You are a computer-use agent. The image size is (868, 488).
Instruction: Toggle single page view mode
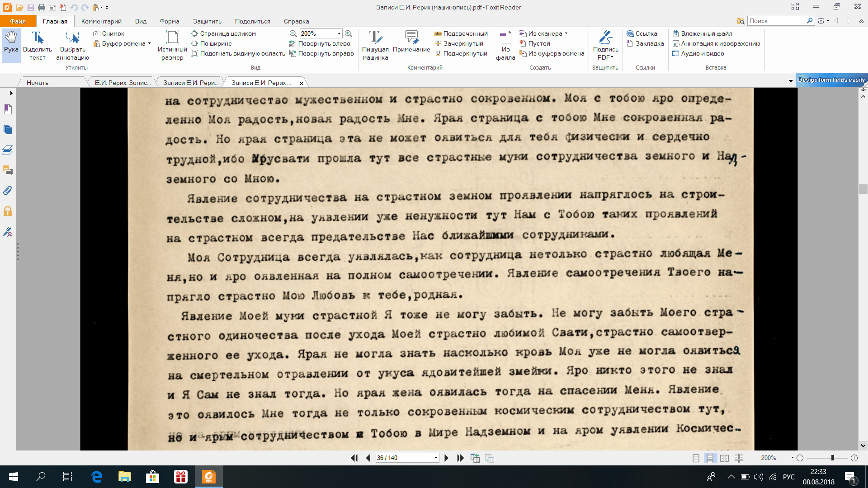[x=696, y=458]
